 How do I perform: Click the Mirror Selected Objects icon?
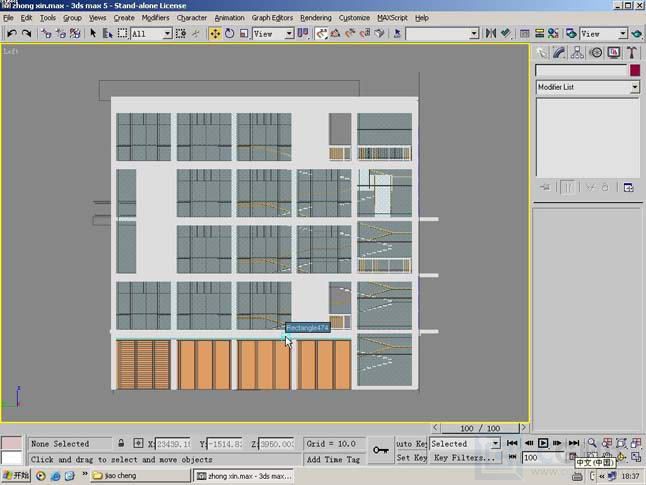pos(491,33)
